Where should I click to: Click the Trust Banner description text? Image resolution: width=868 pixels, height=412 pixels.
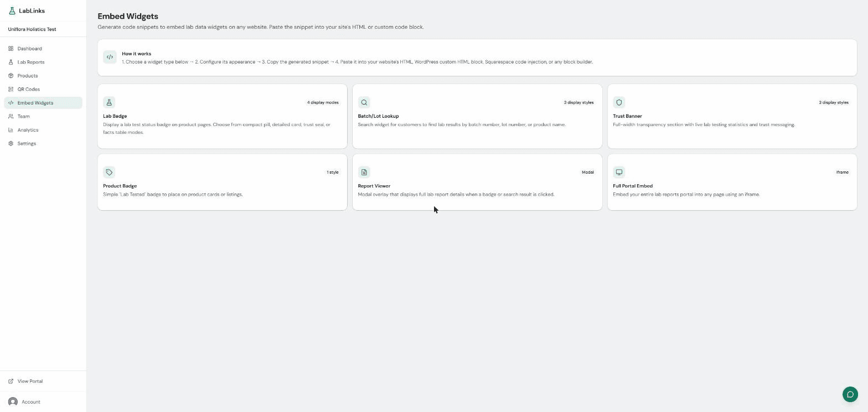click(x=704, y=124)
